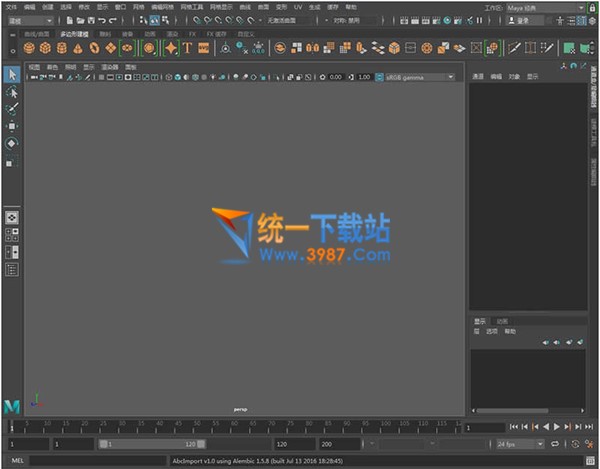Select the SVG shelf icon
This screenshot has height=469, width=600.
point(204,48)
